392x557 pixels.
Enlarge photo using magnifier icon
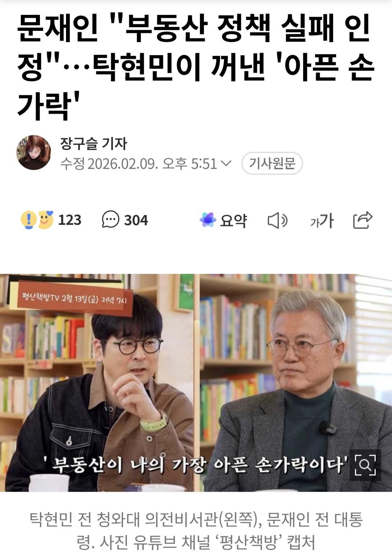365,465
